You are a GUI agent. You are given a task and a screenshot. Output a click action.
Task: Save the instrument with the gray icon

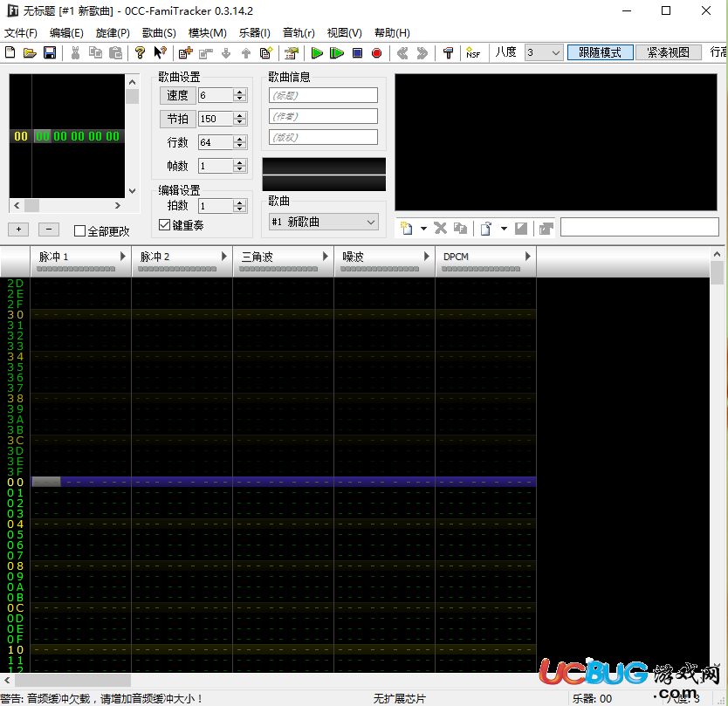(521, 228)
